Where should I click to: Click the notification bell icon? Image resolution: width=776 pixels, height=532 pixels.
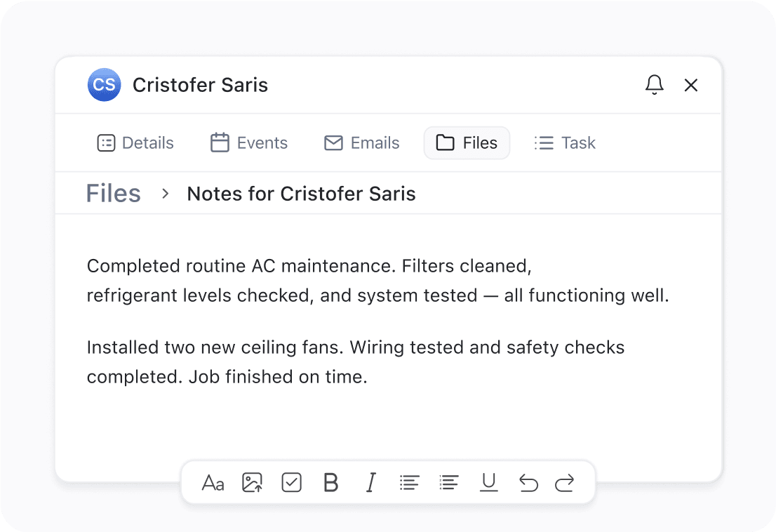pos(654,85)
